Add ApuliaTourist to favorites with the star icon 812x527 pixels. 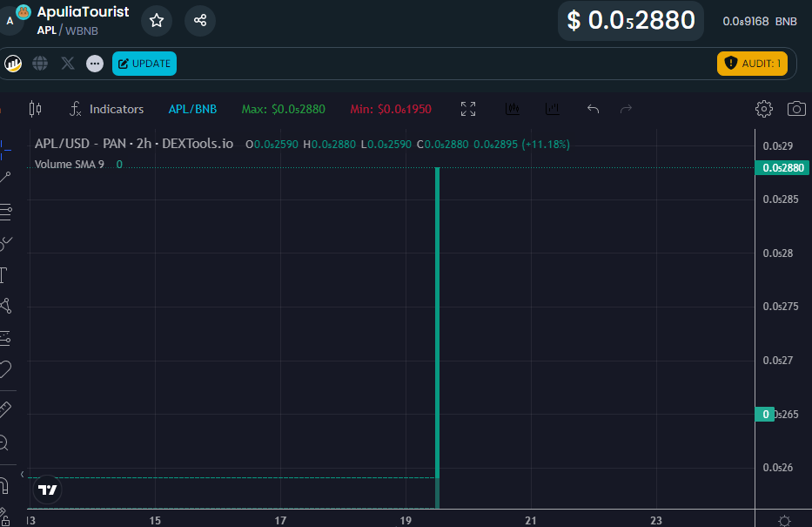pos(157,21)
